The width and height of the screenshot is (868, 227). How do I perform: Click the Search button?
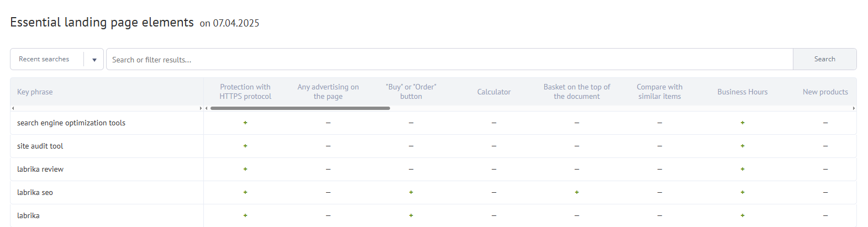click(824, 59)
